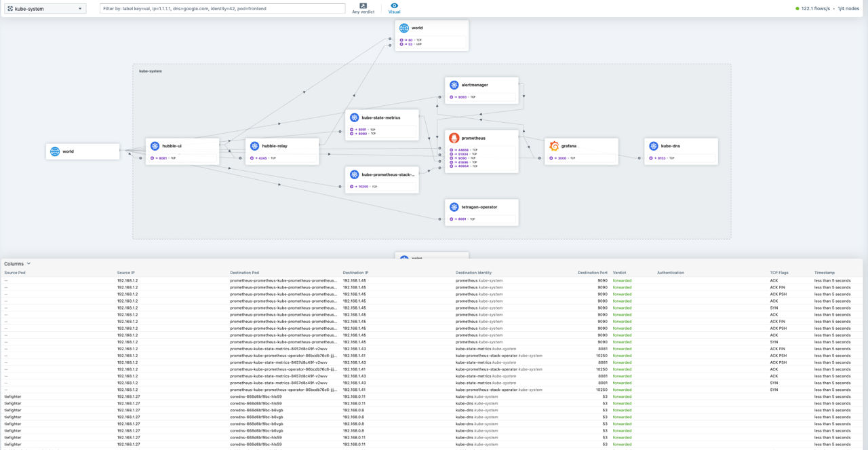Screen dimensions: 868x450
Task: Click the kube-prometheus-stack card icon
Action: tap(354, 174)
